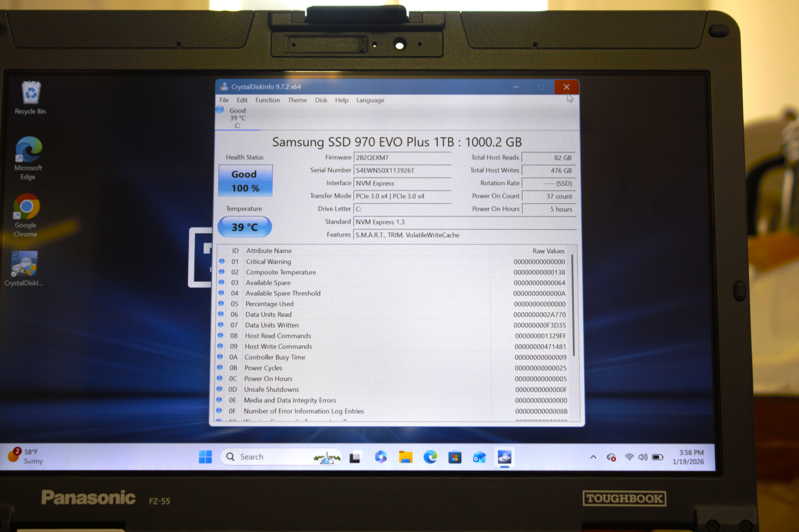Select the Available Spare Threshold attribute row
799x532 pixels.
click(394, 293)
